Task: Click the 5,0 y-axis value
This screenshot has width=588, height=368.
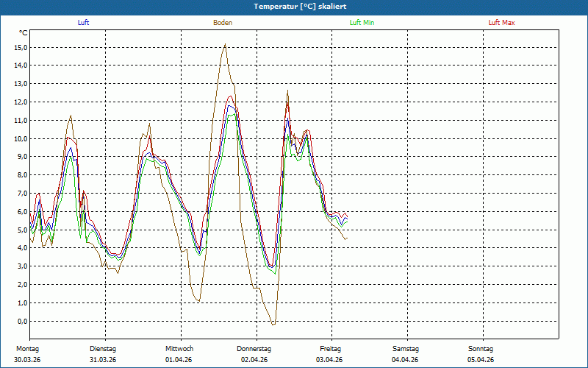Action: (22, 230)
